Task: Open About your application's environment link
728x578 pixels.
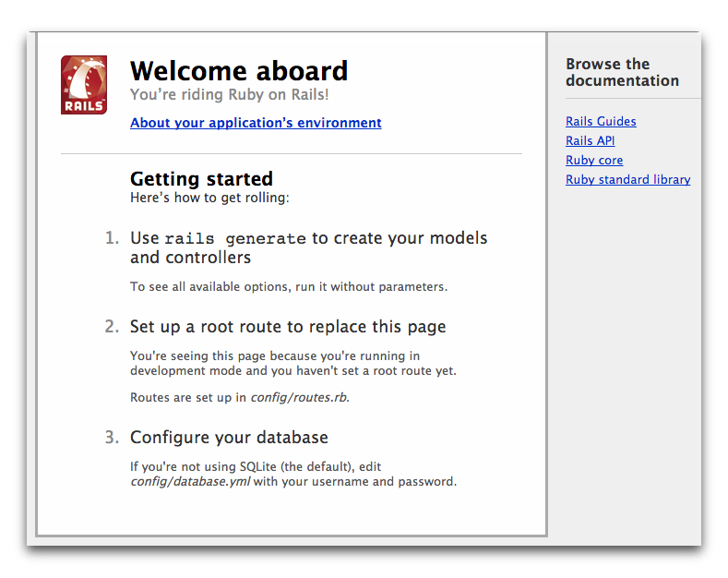Action: pyautogui.click(x=256, y=123)
